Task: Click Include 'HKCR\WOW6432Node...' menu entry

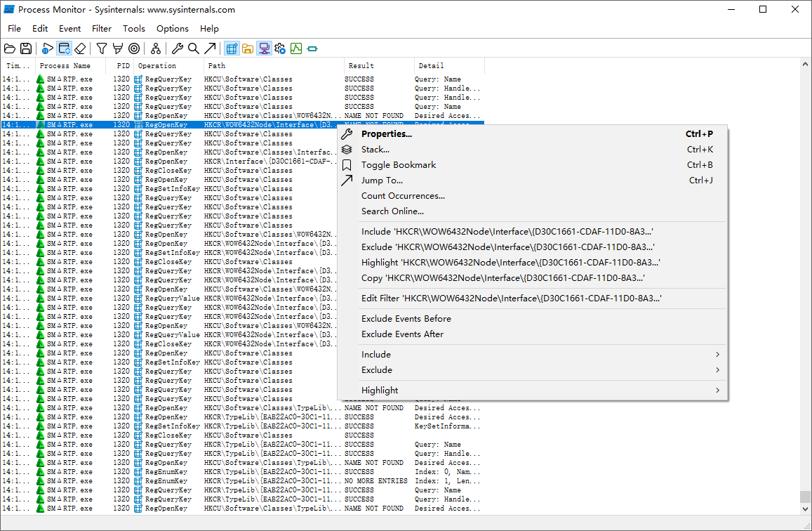Action: pos(533,232)
